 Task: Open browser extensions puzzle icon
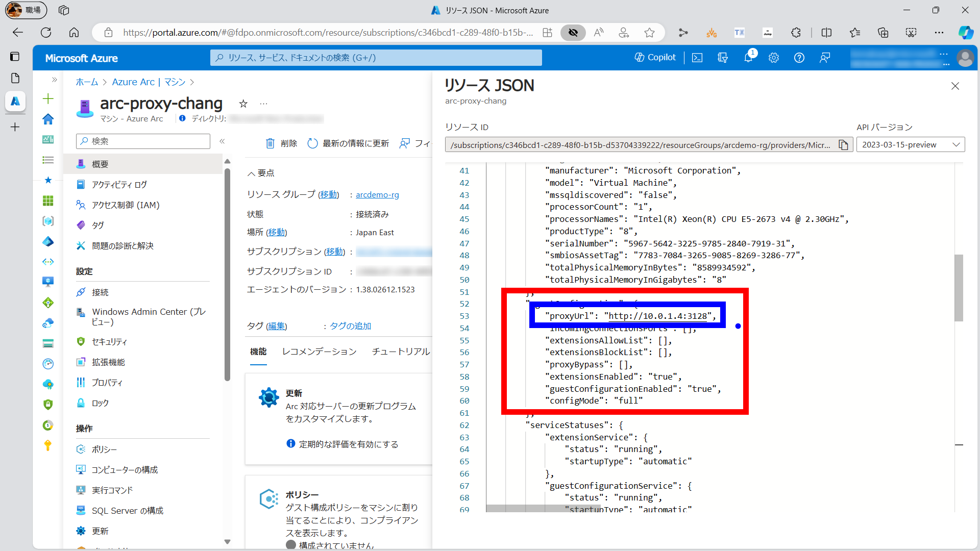pyautogui.click(x=796, y=33)
